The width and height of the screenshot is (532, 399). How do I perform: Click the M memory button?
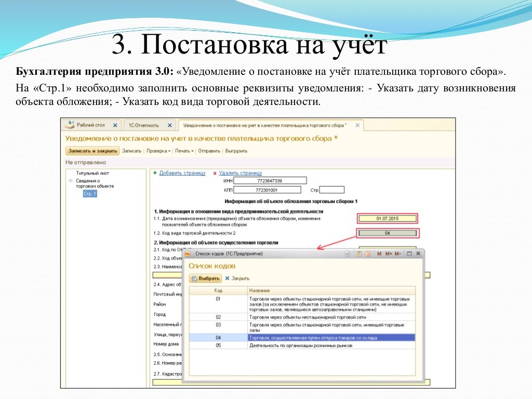click(379, 254)
